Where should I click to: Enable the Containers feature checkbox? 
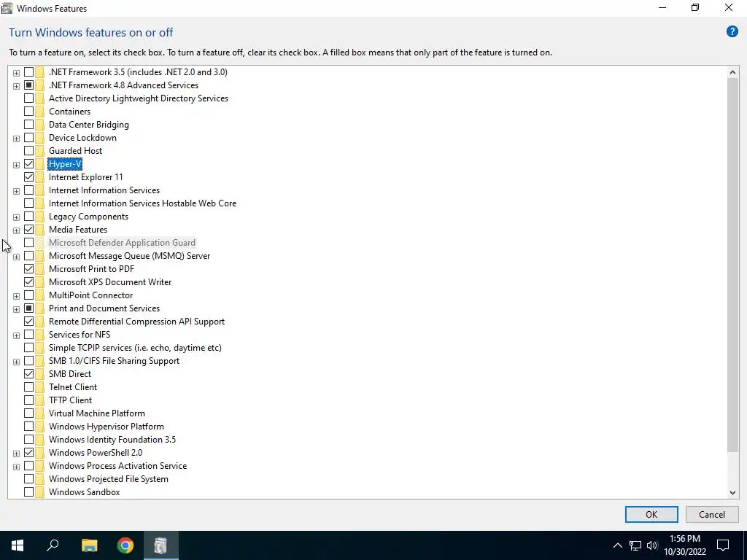28,112
